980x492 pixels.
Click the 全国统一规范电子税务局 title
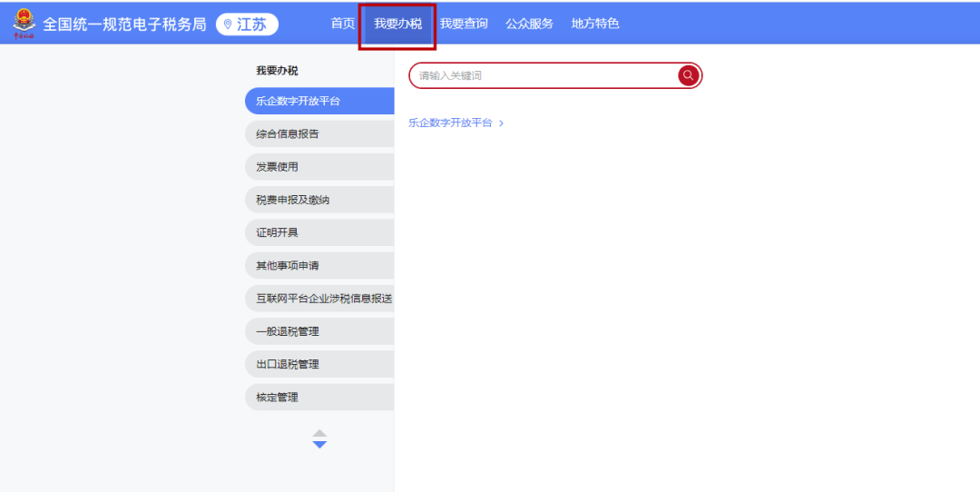coord(124,25)
